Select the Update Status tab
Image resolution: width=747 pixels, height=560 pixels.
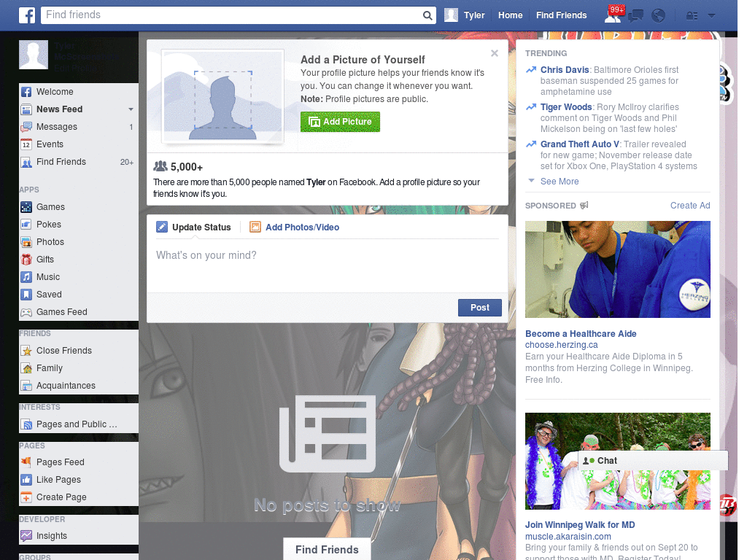pos(193,227)
